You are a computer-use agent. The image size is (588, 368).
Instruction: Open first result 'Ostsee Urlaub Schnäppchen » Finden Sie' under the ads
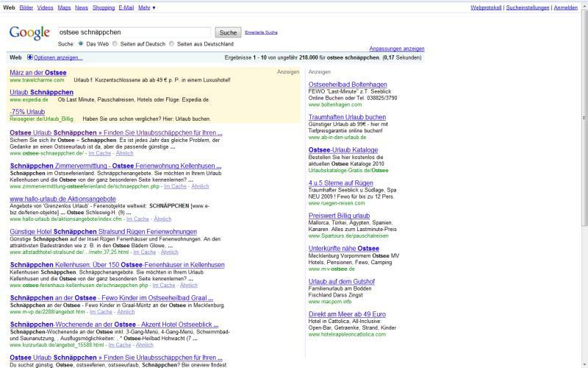pyautogui.click(x=116, y=133)
